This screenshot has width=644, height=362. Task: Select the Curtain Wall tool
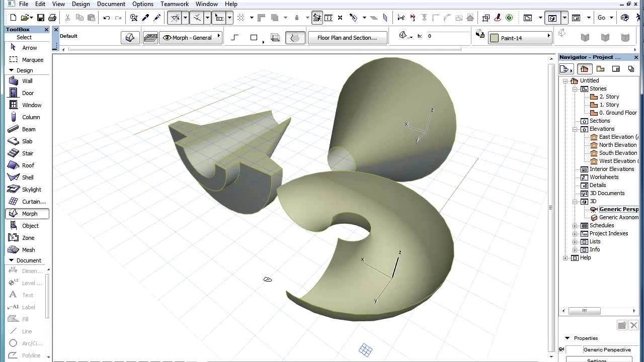pyautogui.click(x=27, y=202)
